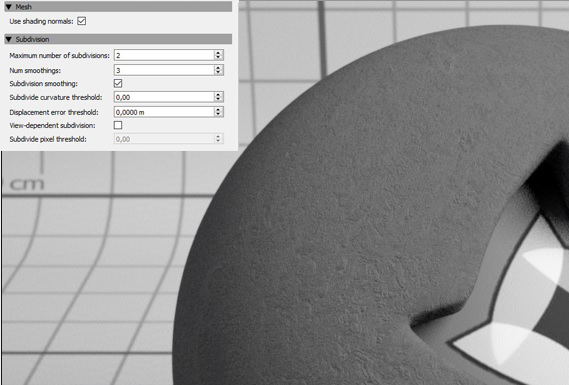Screen dimensions: 569x385
Task: Disable Subdivision smoothing checkbox
Action: tap(118, 83)
